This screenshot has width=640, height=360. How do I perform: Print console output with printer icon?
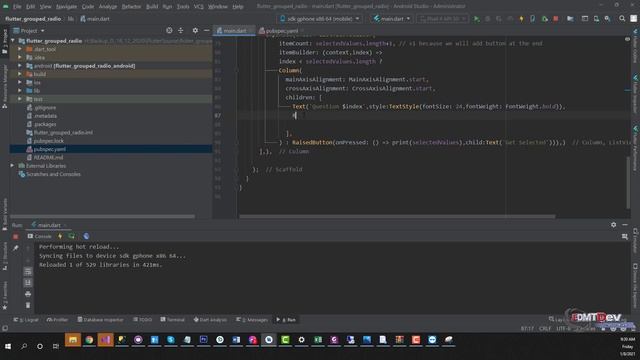tap(28, 294)
